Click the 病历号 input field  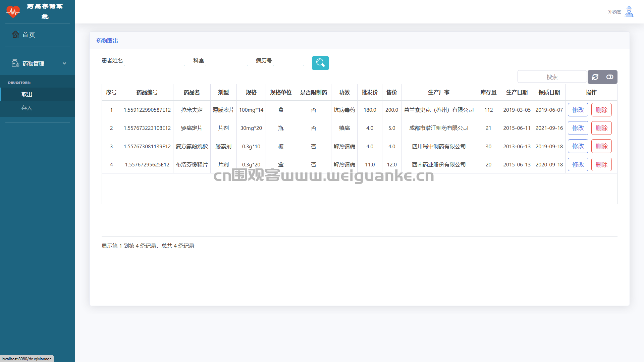pos(288,61)
